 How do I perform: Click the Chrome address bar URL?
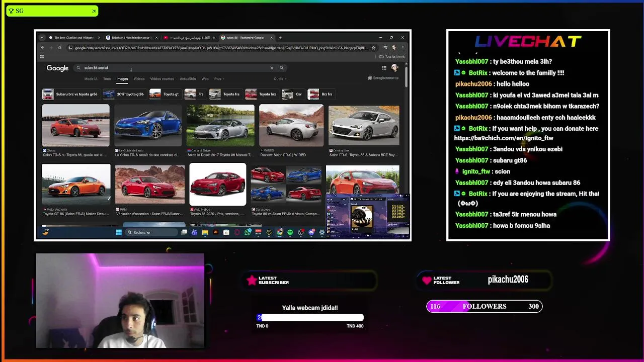point(221,48)
